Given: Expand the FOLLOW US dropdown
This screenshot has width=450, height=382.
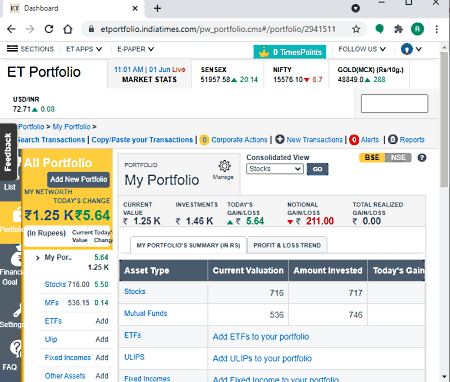Looking at the screenshot, I should 362,49.
